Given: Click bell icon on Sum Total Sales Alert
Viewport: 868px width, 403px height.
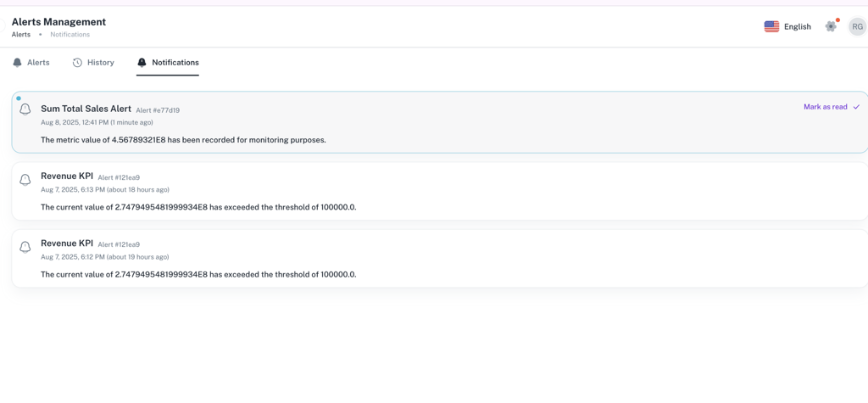Looking at the screenshot, I should [25, 109].
